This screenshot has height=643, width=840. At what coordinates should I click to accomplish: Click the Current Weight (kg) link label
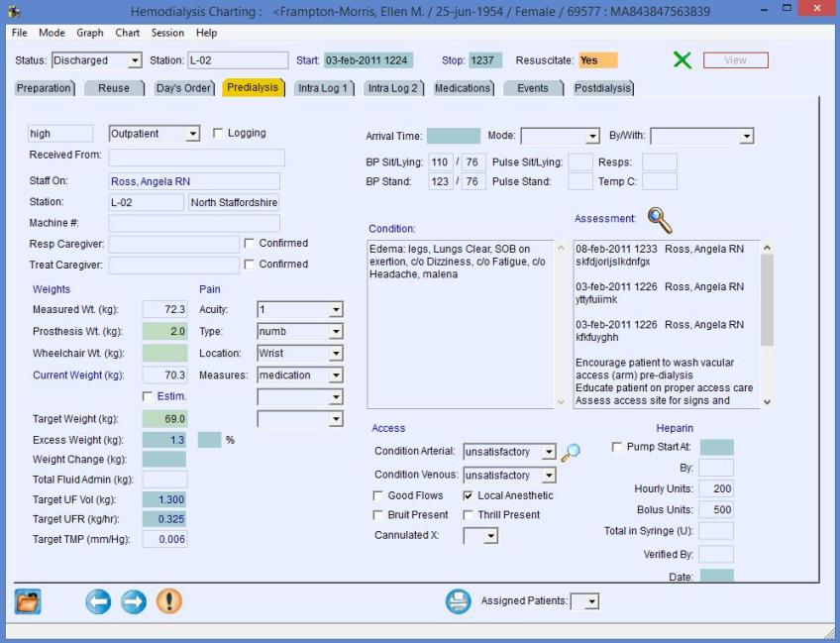[78, 375]
